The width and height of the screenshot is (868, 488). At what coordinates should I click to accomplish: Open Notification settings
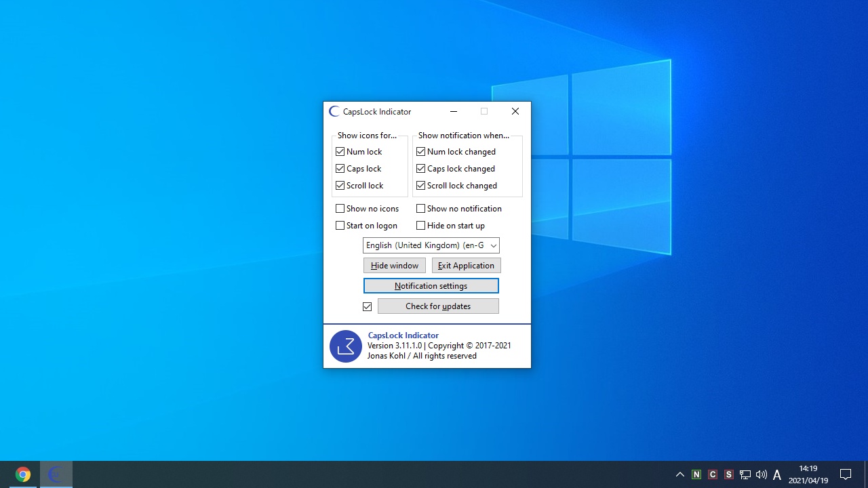point(431,286)
